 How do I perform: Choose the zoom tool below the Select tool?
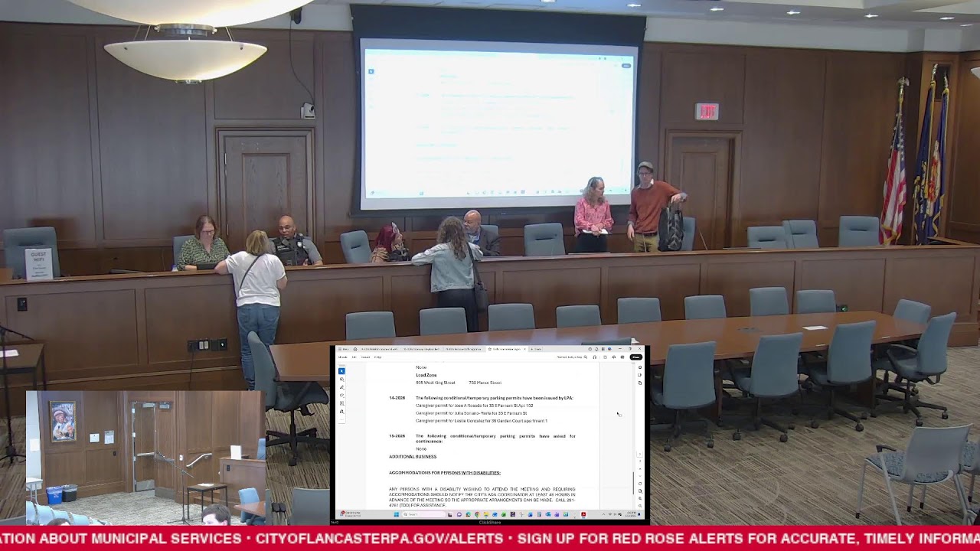click(x=341, y=379)
